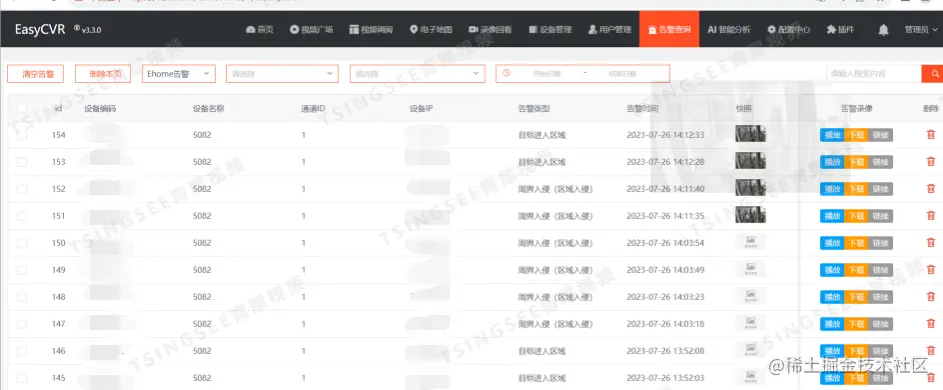Click the start date input field
943x390 pixels.
pos(546,73)
